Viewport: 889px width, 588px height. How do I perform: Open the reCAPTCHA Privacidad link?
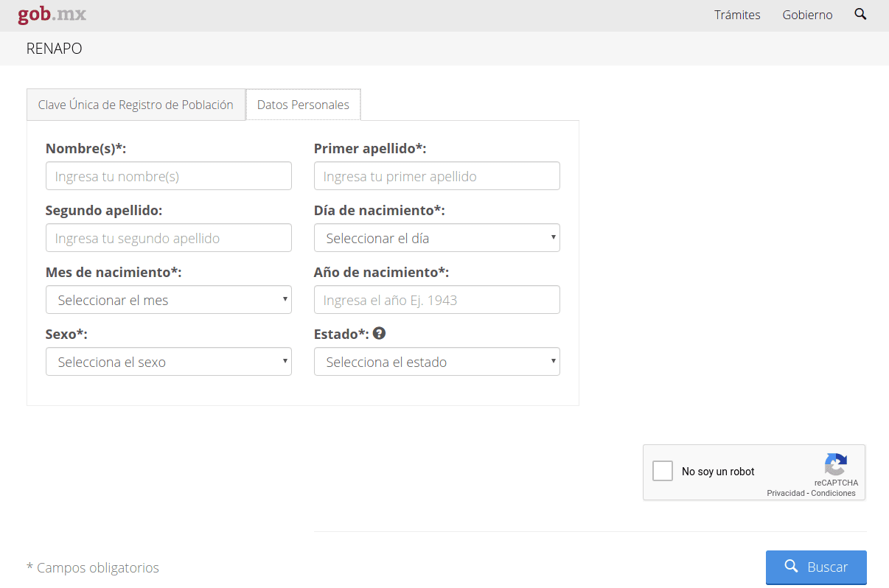pos(785,493)
